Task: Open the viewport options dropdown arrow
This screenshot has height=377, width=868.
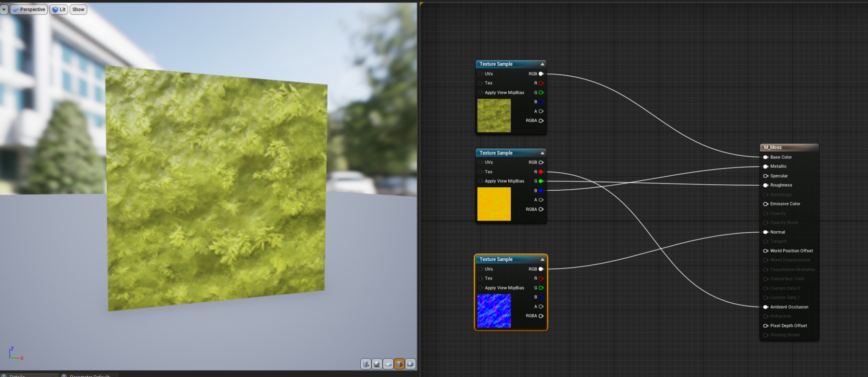Action: [4, 9]
